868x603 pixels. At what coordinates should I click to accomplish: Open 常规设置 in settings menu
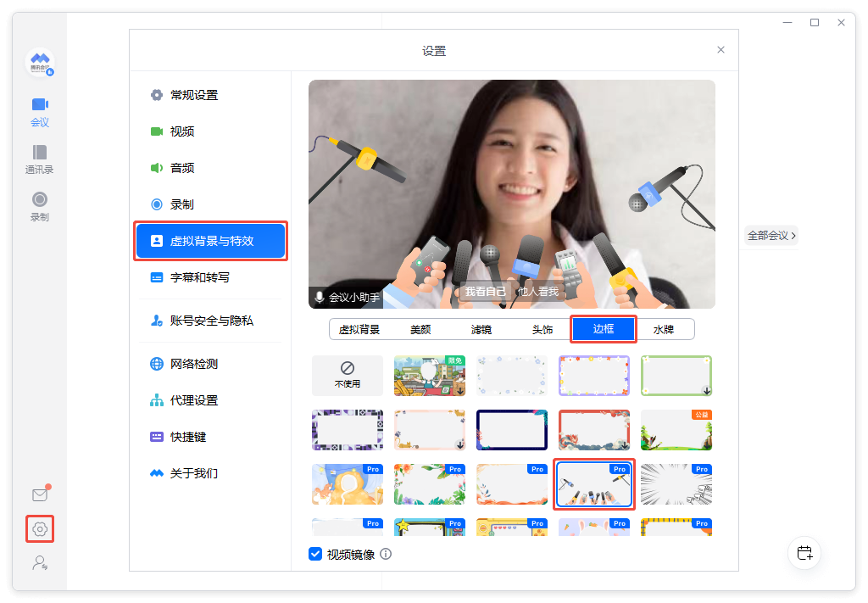[194, 95]
